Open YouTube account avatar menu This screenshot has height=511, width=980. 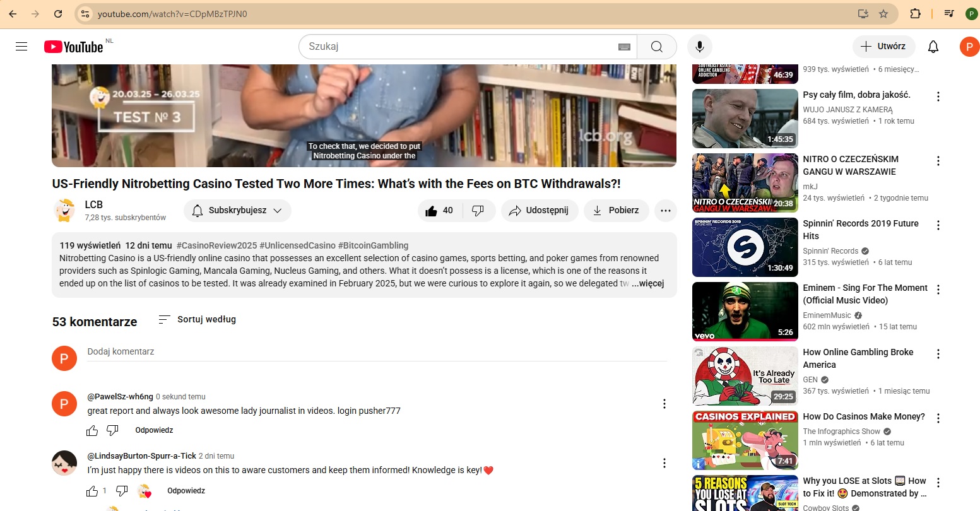pos(969,47)
